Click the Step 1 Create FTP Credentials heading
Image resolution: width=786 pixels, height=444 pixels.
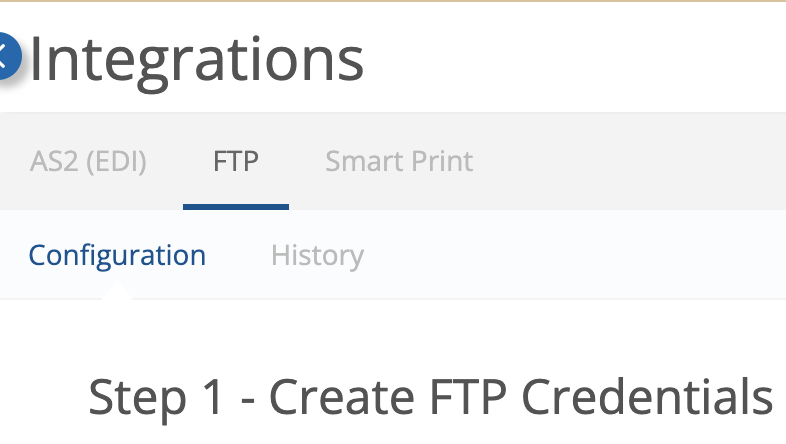431,397
